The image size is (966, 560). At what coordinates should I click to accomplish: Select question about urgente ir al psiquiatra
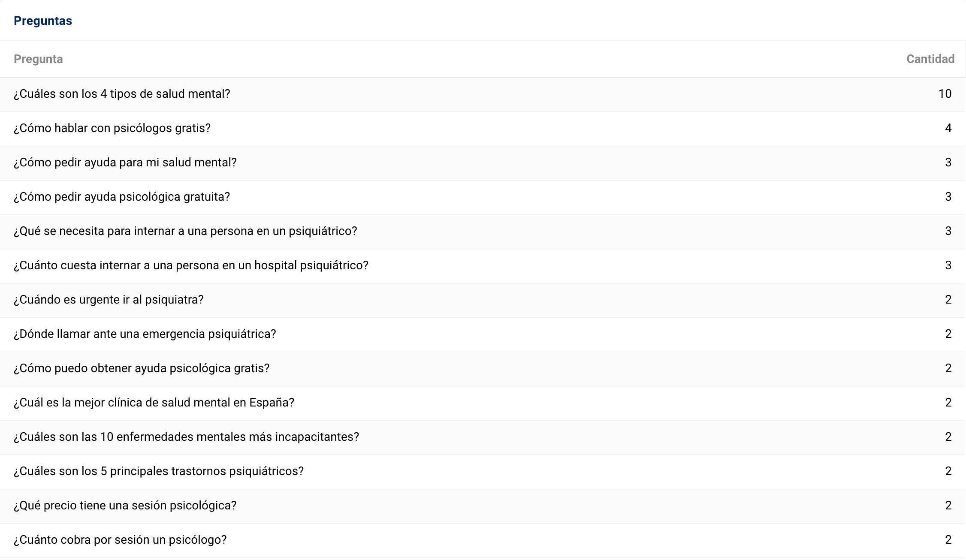click(109, 300)
